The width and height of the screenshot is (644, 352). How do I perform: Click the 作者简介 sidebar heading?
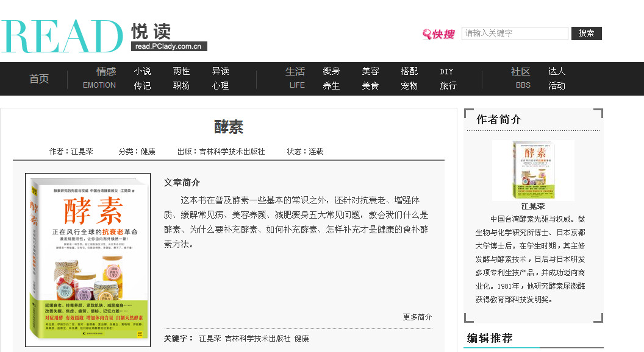[x=499, y=119]
